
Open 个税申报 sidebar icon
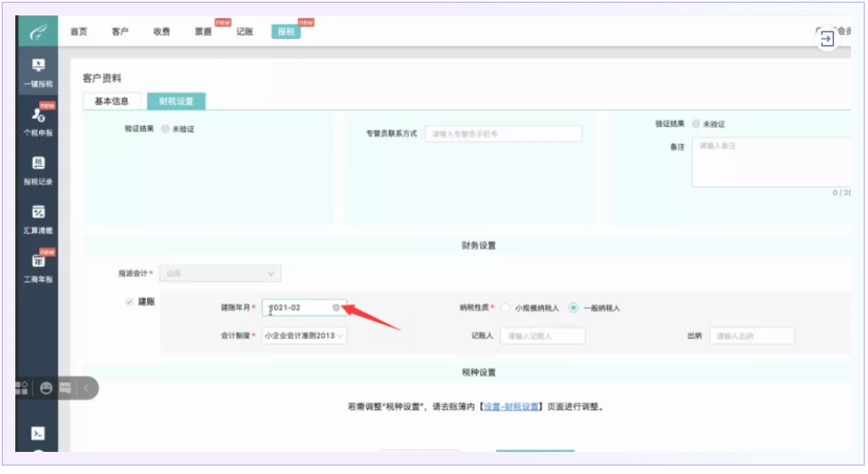pos(38,120)
